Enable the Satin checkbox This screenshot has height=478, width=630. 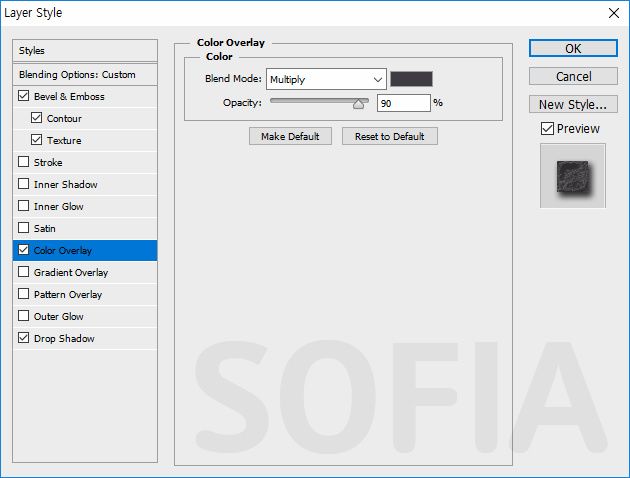tap(24, 228)
